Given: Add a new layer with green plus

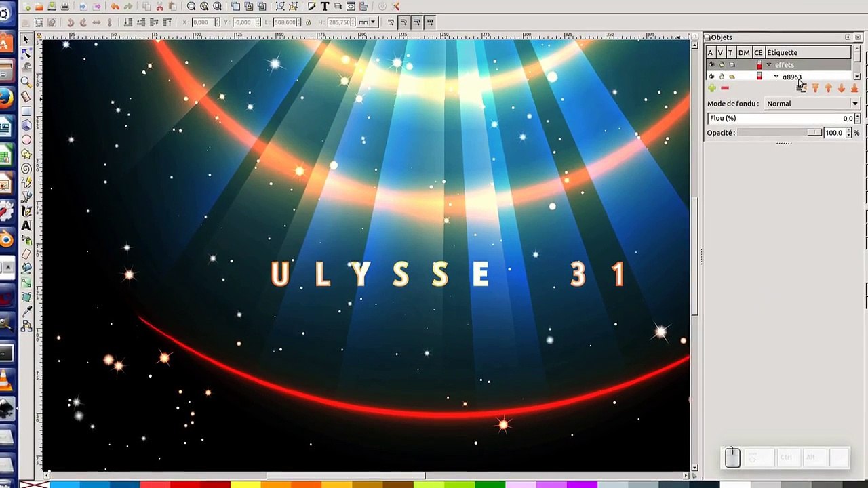Looking at the screenshot, I should click(x=712, y=88).
